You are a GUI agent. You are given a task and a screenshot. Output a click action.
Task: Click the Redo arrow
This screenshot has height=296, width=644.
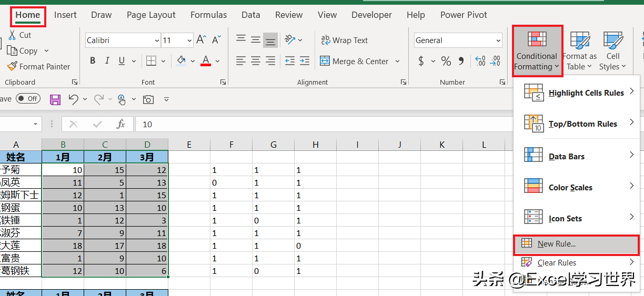99,99
